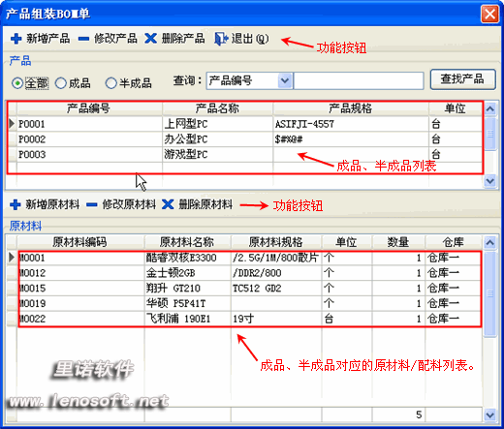Click the 修改产品 minus icon

[83, 39]
